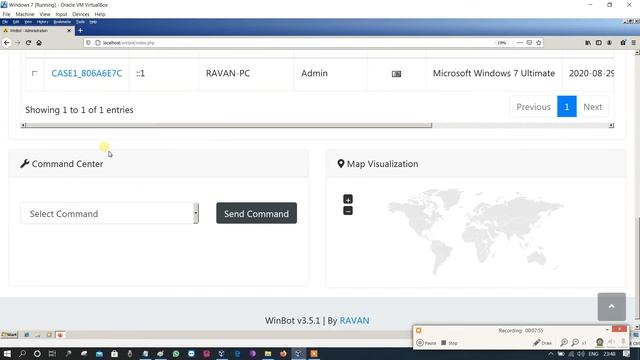Zoom out on the map with minus button
The height and width of the screenshot is (360, 640).
pyautogui.click(x=348, y=211)
